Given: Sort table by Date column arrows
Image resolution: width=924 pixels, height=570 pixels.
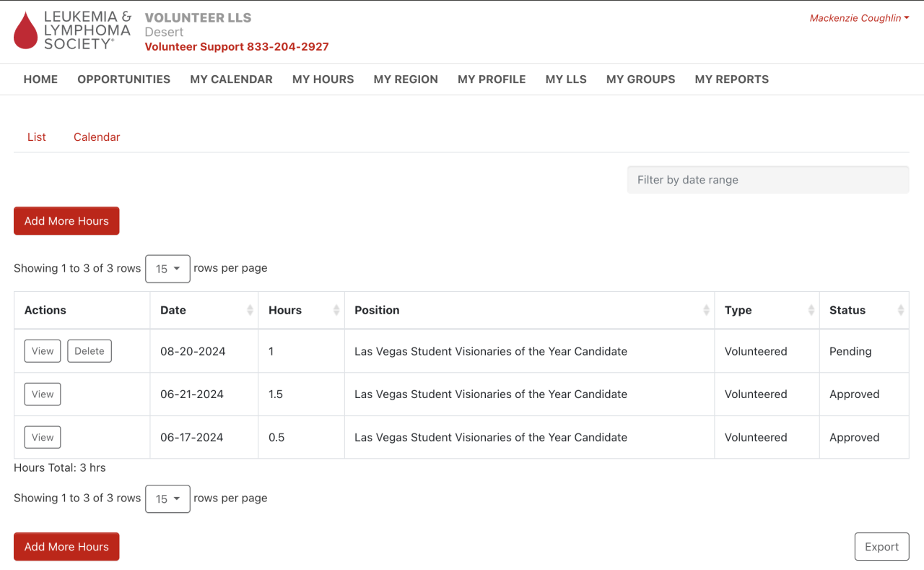Looking at the screenshot, I should point(250,310).
